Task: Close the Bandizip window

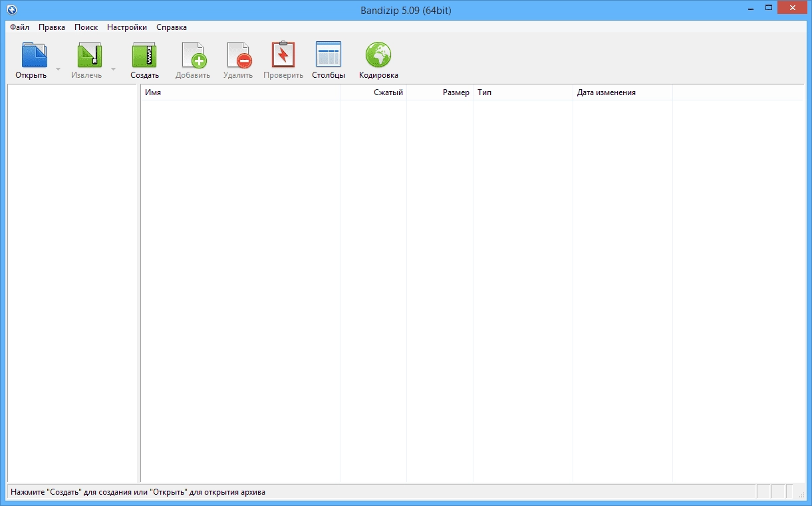Action: click(793, 7)
